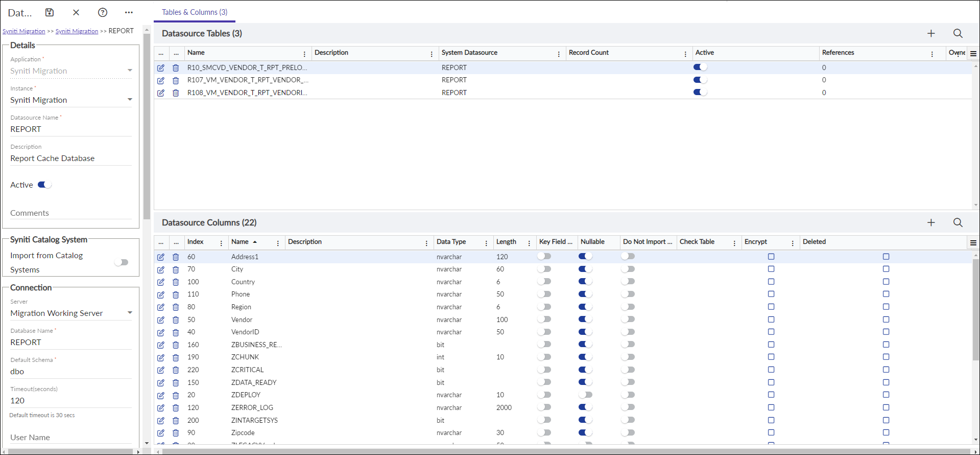Image resolution: width=980 pixels, height=455 pixels.
Task: Edit the Address1 column row
Action: pyautogui.click(x=161, y=257)
